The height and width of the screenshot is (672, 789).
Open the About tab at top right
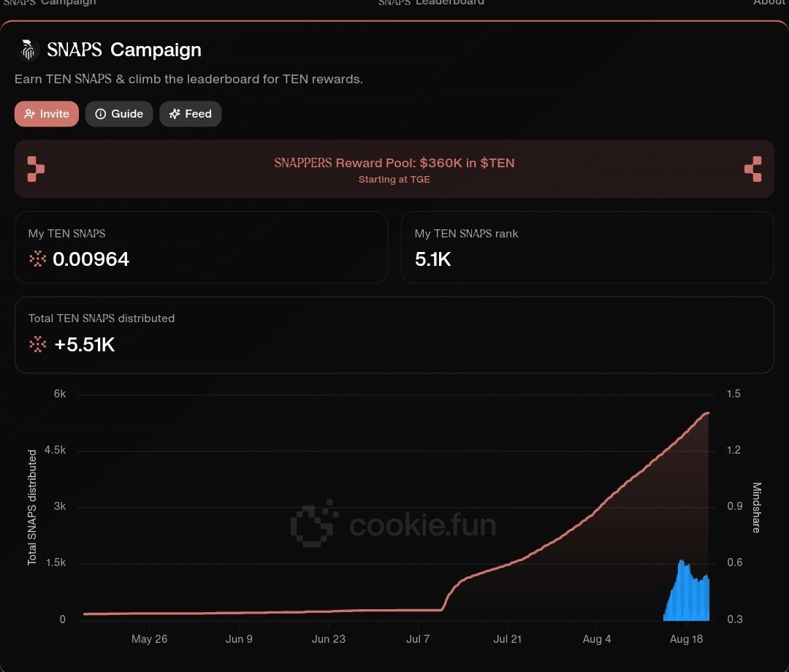771,2
